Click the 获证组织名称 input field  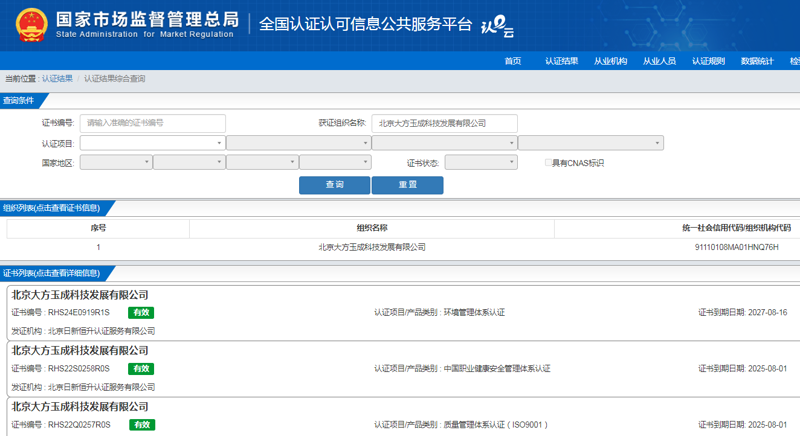point(444,123)
